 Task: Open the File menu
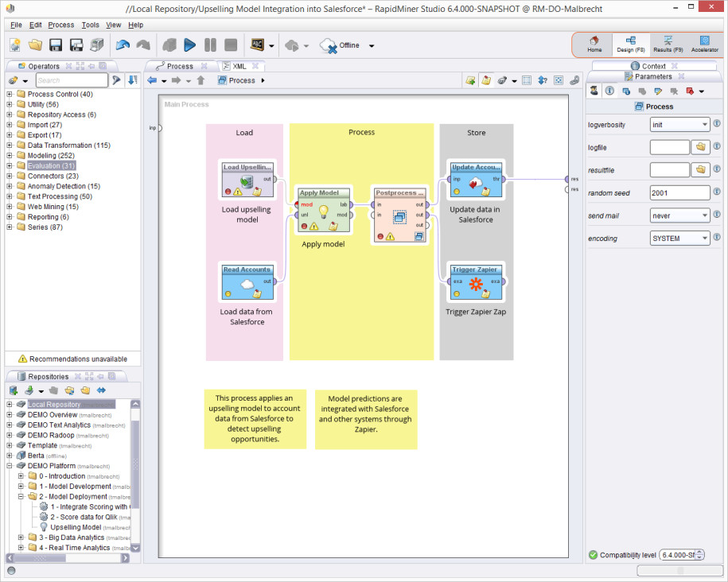pos(16,25)
